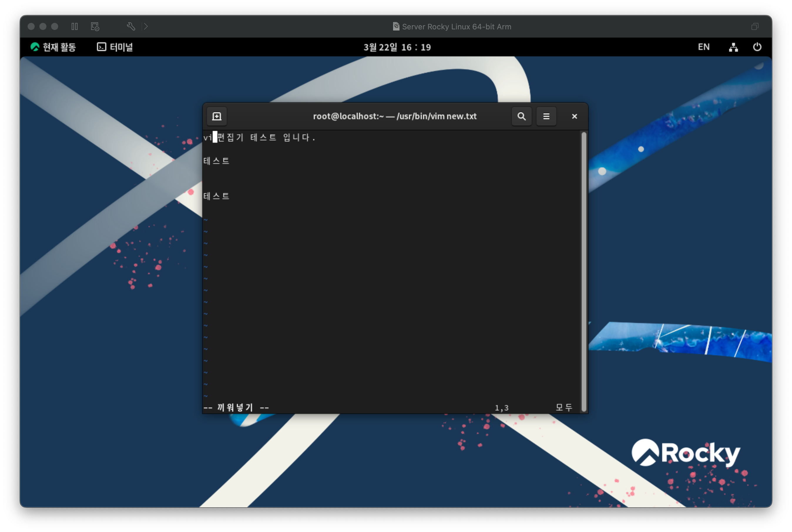Click the Server Rocky Linux window title

coord(456,26)
